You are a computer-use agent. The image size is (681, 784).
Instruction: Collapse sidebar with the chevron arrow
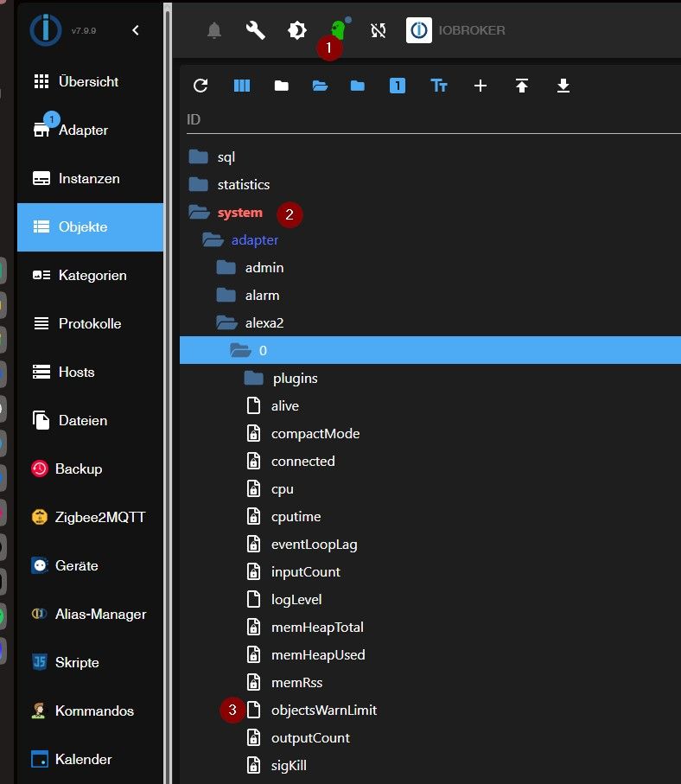coord(136,30)
